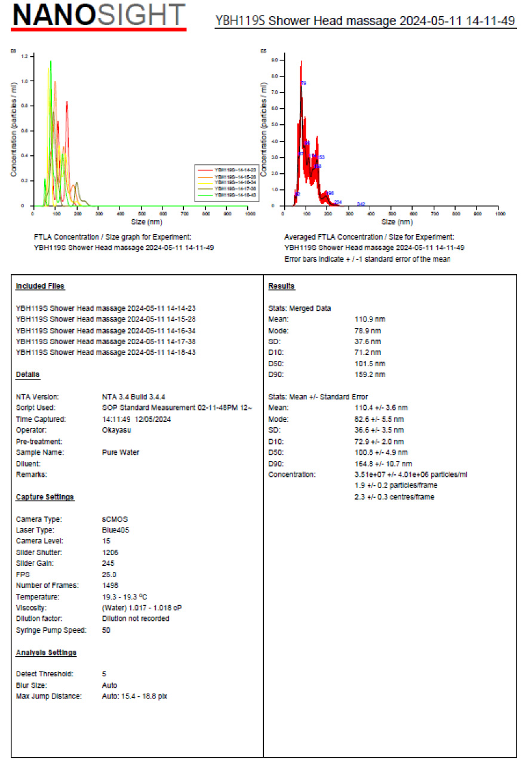Select the caption 'Averaged FTLA Concentration / Size for Experiment:'
Viewport: 532px width, 769px height.
[369, 237]
